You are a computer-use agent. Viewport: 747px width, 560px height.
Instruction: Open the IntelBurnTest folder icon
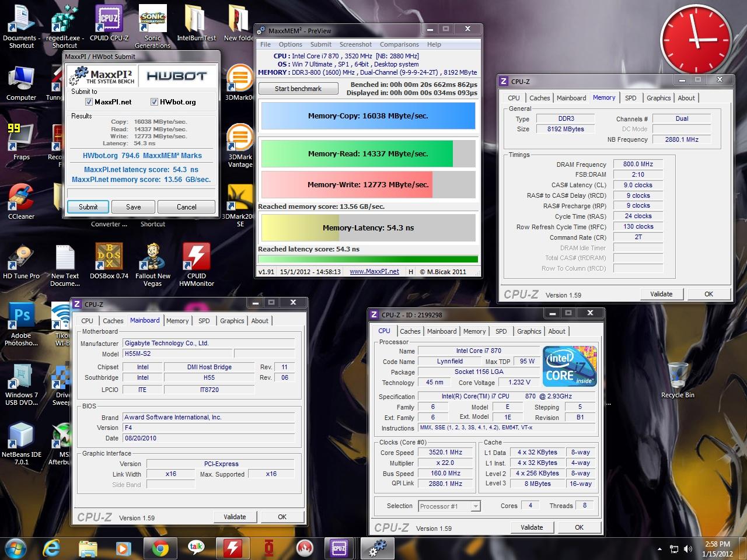coord(197,23)
